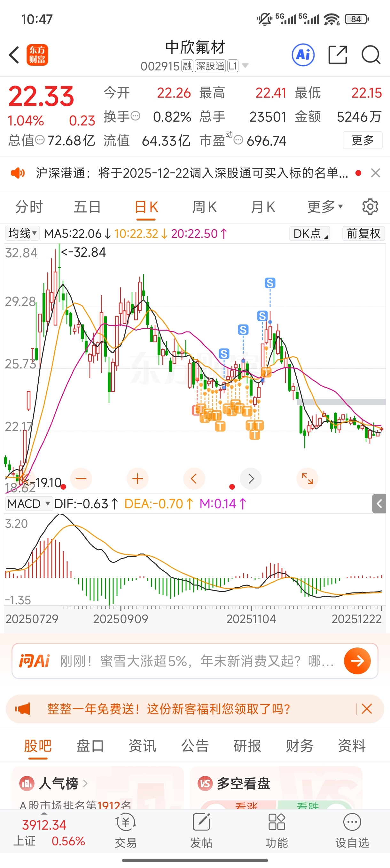The height and width of the screenshot is (868, 390).
Task: Send the 问Ai question with arrow button
Action: pyautogui.click(x=357, y=661)
